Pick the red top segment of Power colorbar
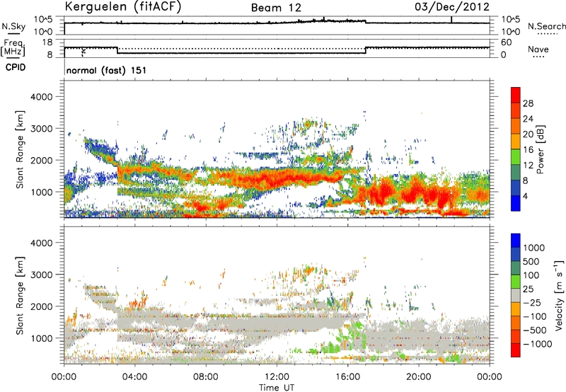The height and width of the screenshot is (392, 566). (516, 95)
